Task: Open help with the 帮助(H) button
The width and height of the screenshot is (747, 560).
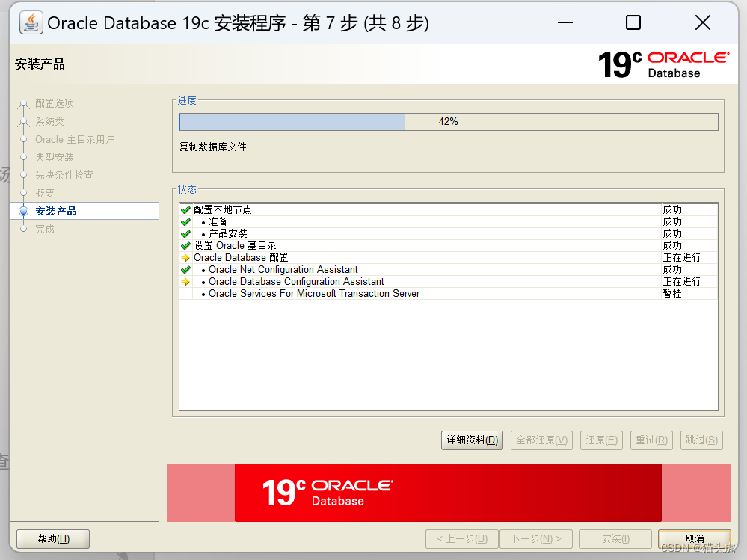Action: pyautogui.click(x=53, y=539)
